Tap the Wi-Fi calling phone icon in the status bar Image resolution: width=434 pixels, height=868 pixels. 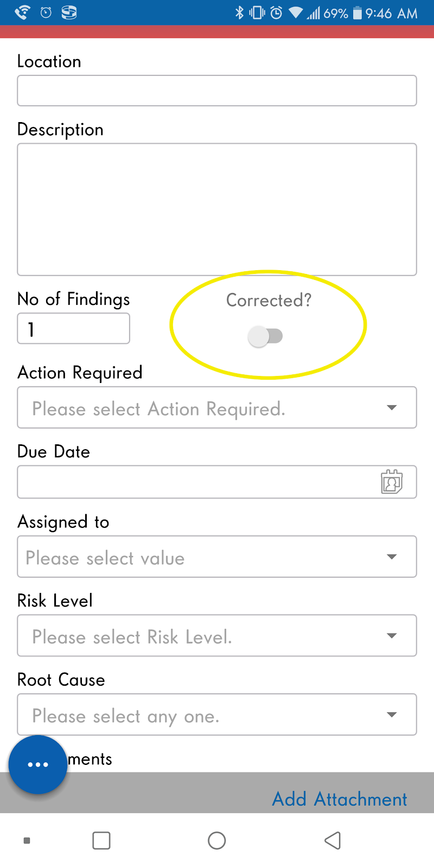[22, 12]
